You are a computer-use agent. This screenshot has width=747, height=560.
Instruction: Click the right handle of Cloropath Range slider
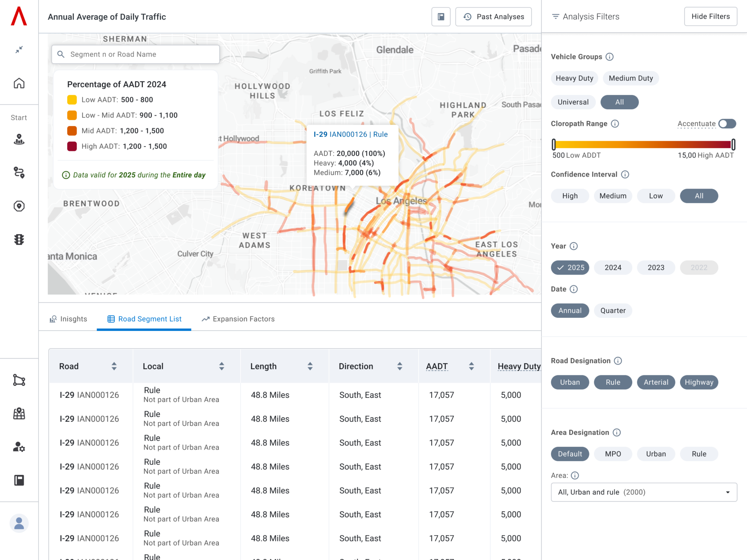tap(733, 145)
